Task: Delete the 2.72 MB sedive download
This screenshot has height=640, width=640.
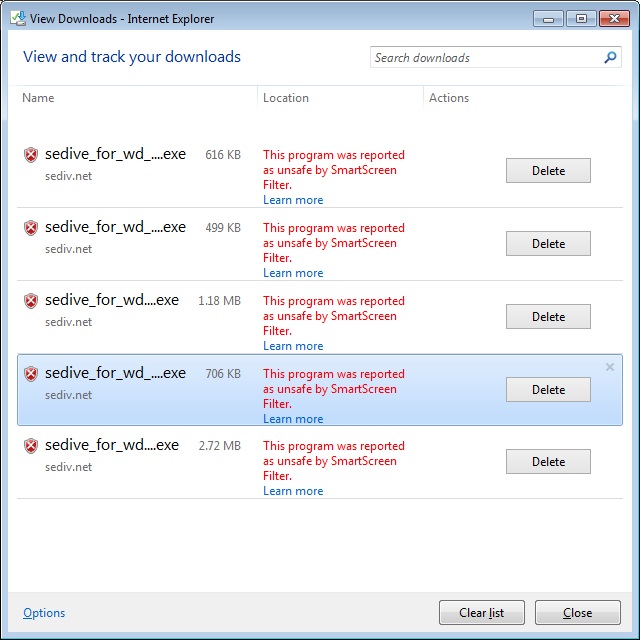Action: tap(548, 462)
